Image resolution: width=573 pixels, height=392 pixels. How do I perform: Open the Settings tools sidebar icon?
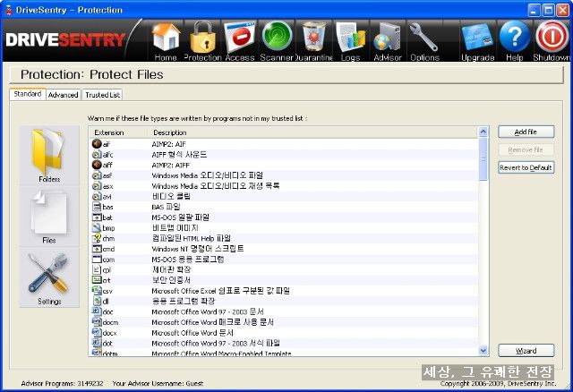click(49, 277)
